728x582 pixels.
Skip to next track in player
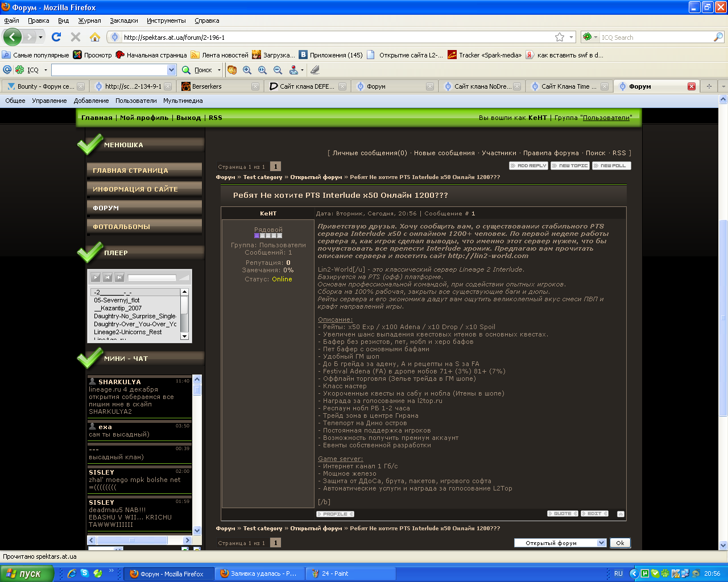click(x=119, y=277)
